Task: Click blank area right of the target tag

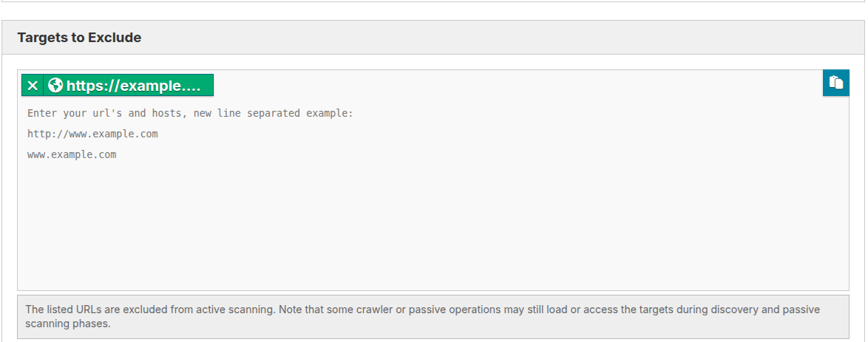Action: pos(515,85)
